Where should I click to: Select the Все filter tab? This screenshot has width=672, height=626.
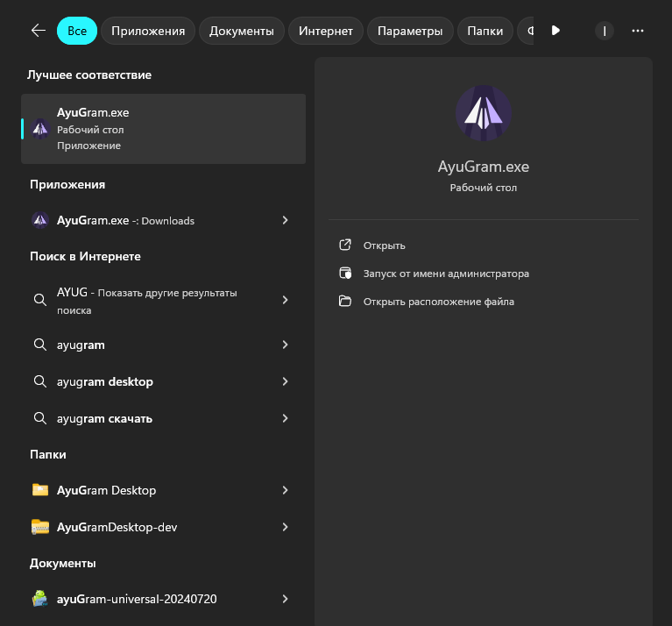(77, 31)
